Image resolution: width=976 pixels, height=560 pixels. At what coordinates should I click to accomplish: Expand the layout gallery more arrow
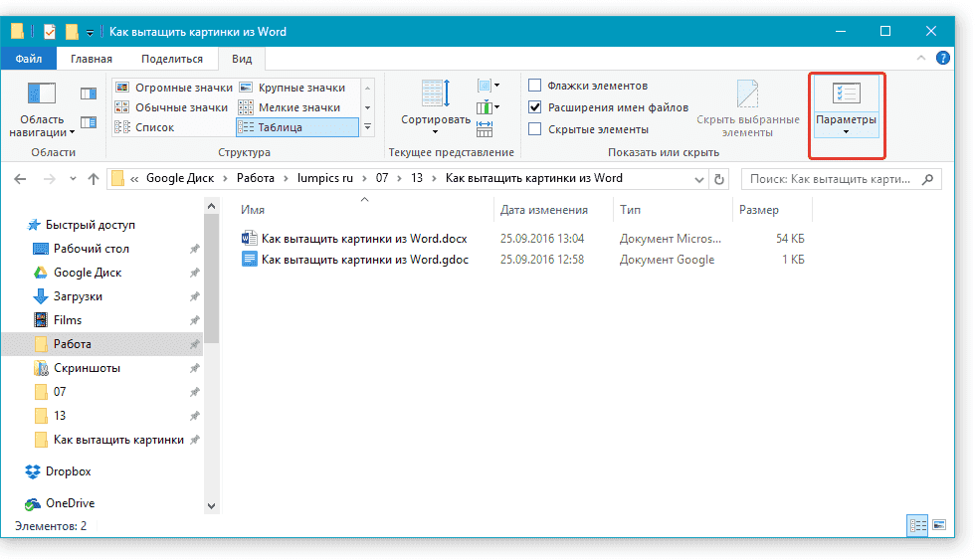(x=367, y=127)
